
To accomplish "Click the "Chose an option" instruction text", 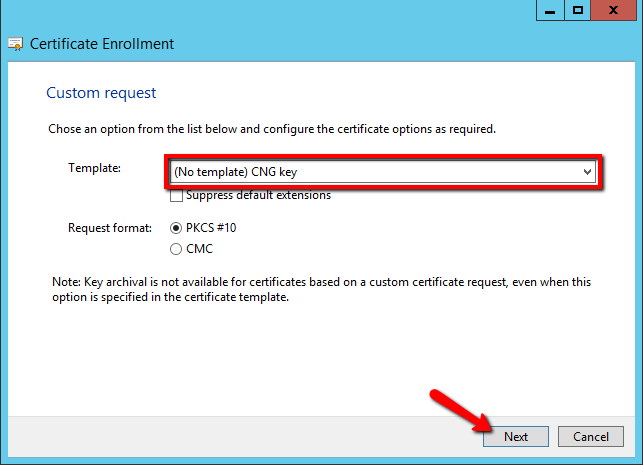I will click(x=272, y=129).
